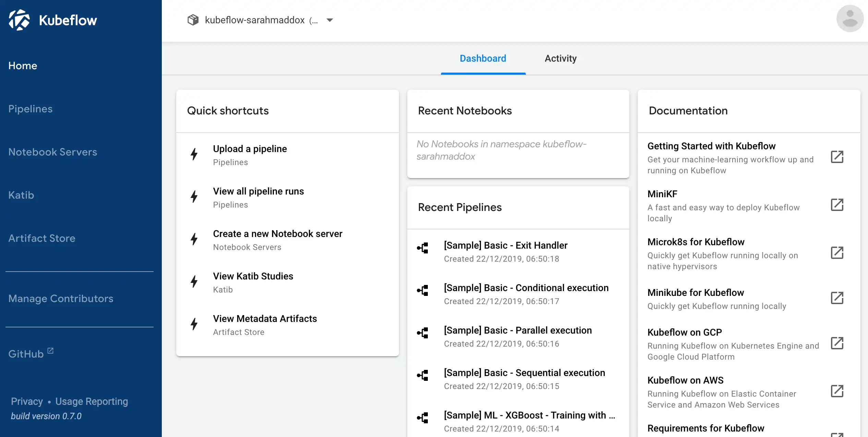This screenshot has height=437, width=868.
Task: Expand the GitHub external link menu item
Action: [31, 353]
